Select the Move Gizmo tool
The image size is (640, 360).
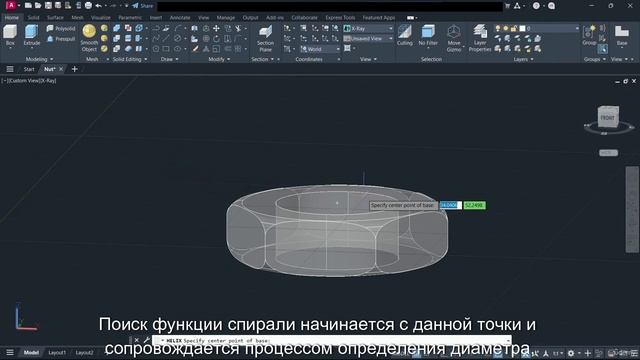(453, 38)
